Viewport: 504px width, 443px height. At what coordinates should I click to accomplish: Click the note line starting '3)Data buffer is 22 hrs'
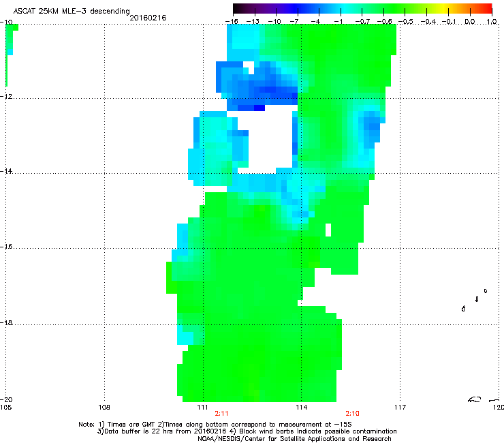coord(247,431)
